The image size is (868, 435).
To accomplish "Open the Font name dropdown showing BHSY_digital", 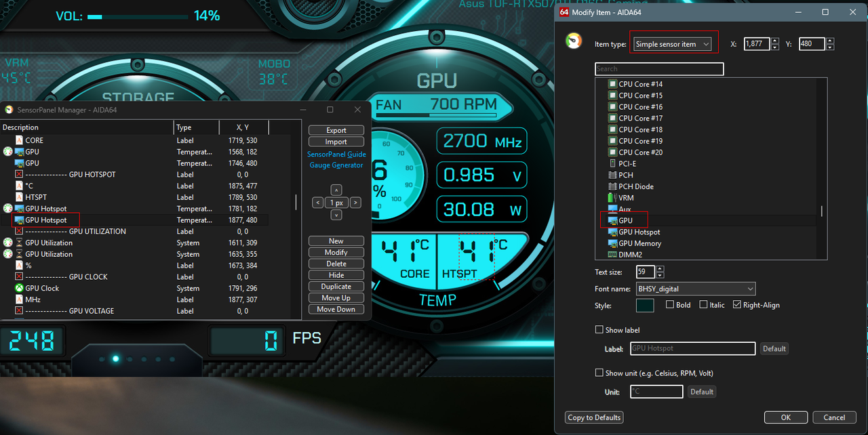I will tap(696, 289).
